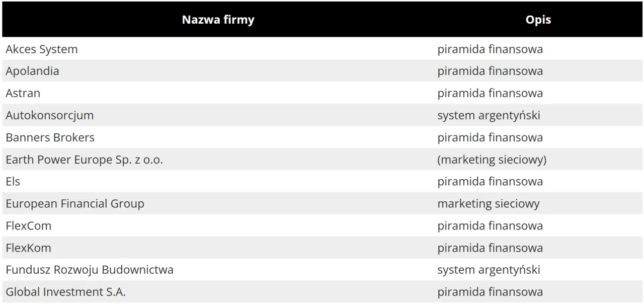Click the Global Investment S.A. cell
The image size is (644, 304).
(66, 292)
